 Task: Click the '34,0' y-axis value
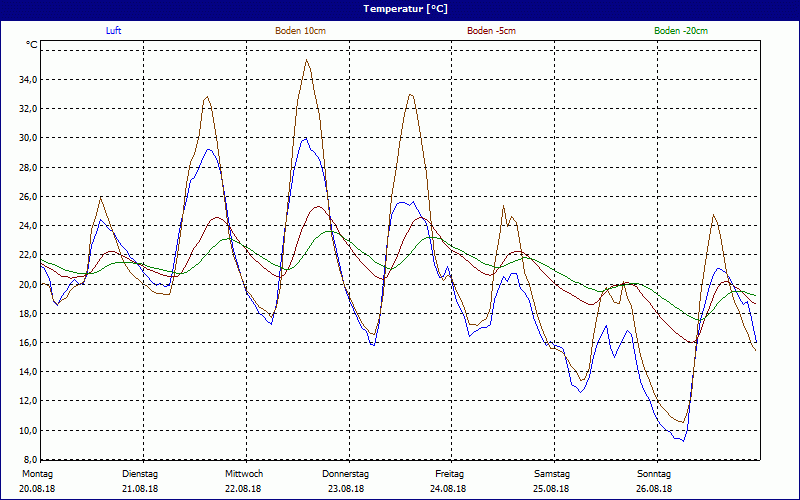click(27, 79)
